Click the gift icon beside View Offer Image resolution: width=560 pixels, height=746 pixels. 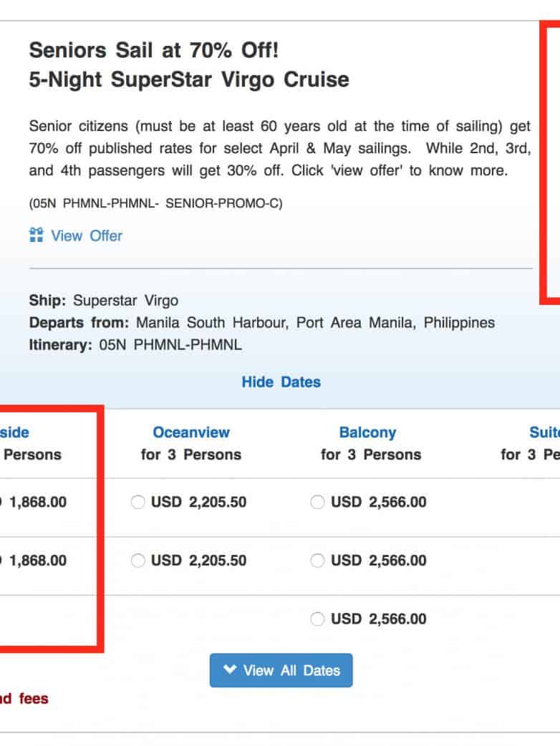coord(37,236)
